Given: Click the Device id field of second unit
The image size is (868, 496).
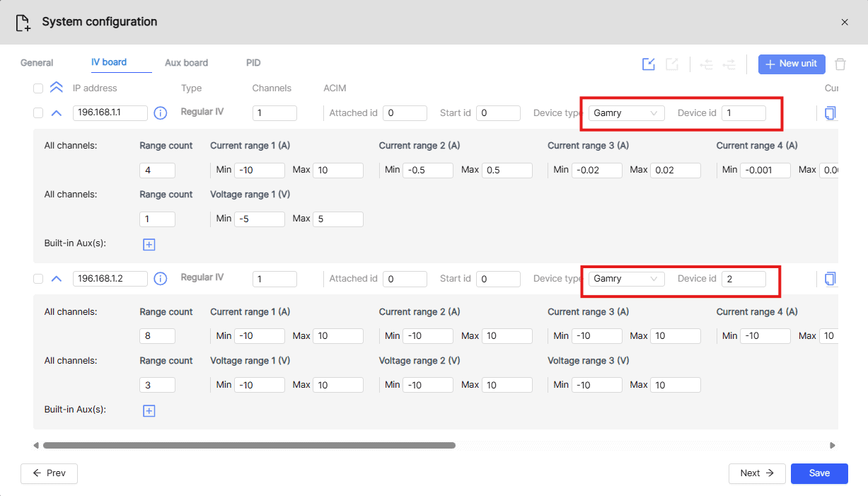Looking at the screenshot, I should (743, 279).
